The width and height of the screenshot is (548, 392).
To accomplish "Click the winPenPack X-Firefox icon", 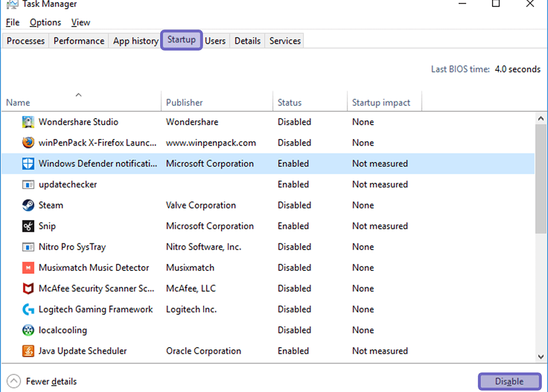I will click(x=28, y=142).
